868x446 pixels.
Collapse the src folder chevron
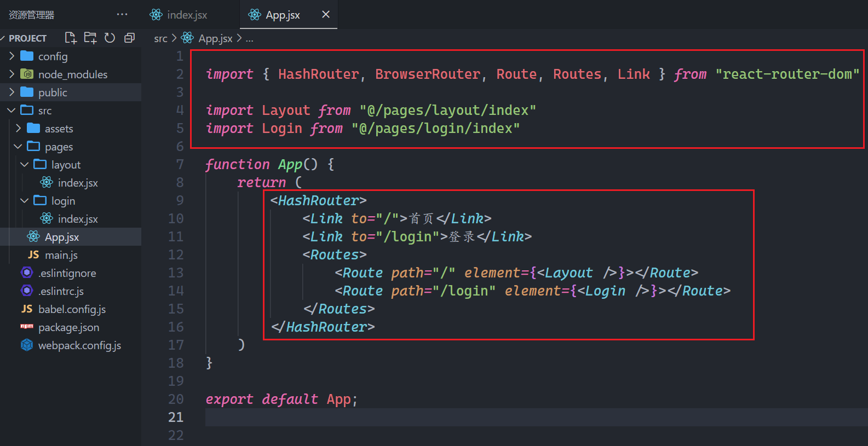click(x=11, y=110)
